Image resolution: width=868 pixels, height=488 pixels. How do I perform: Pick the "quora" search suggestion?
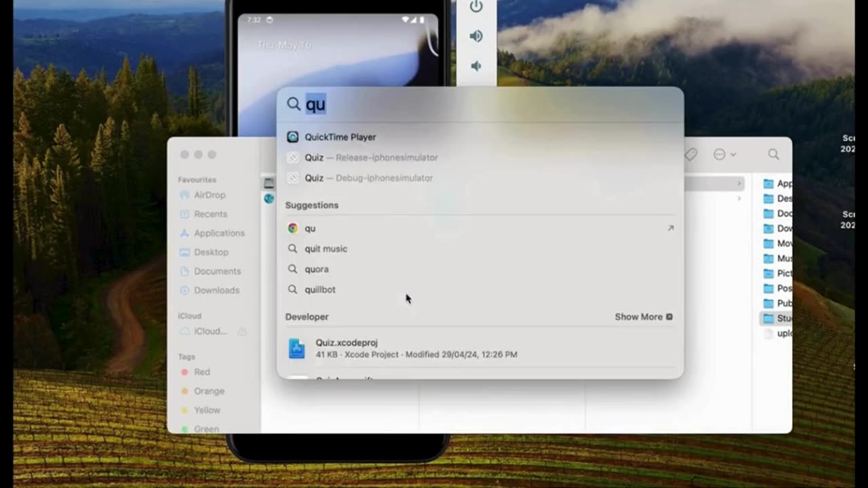(480, 269)
